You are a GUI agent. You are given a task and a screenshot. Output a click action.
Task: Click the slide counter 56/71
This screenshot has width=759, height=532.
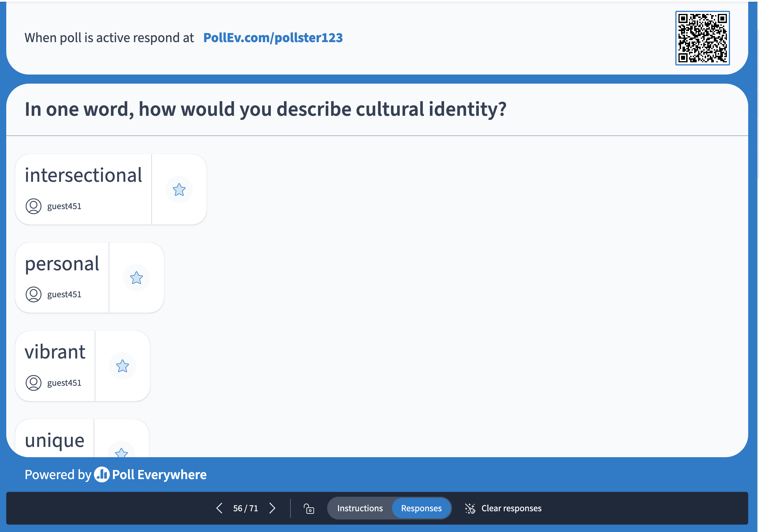246,508
